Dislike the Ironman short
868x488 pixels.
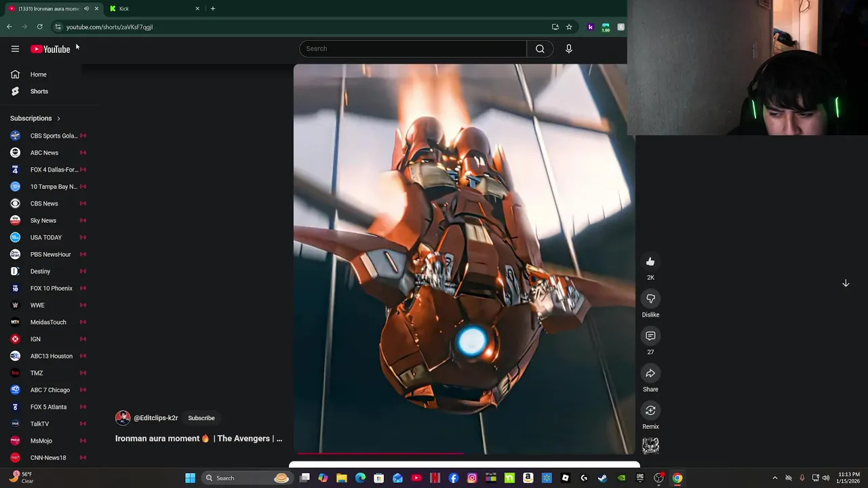click(650, 299)
